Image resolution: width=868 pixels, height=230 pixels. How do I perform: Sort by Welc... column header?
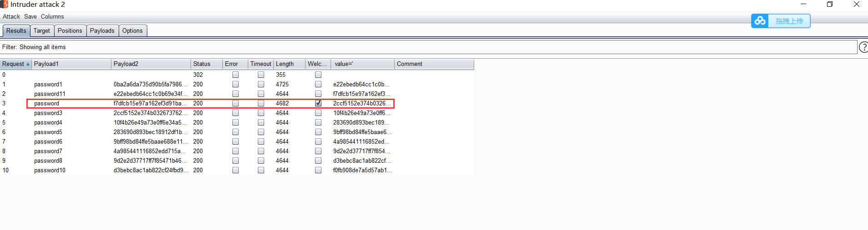pyautogui.click(x=318, y=64)
